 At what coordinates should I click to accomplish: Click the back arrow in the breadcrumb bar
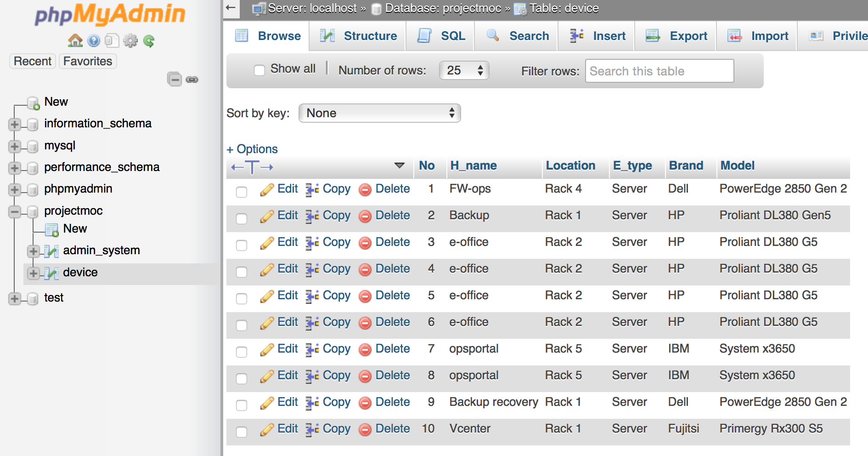[x=231, y=8]
